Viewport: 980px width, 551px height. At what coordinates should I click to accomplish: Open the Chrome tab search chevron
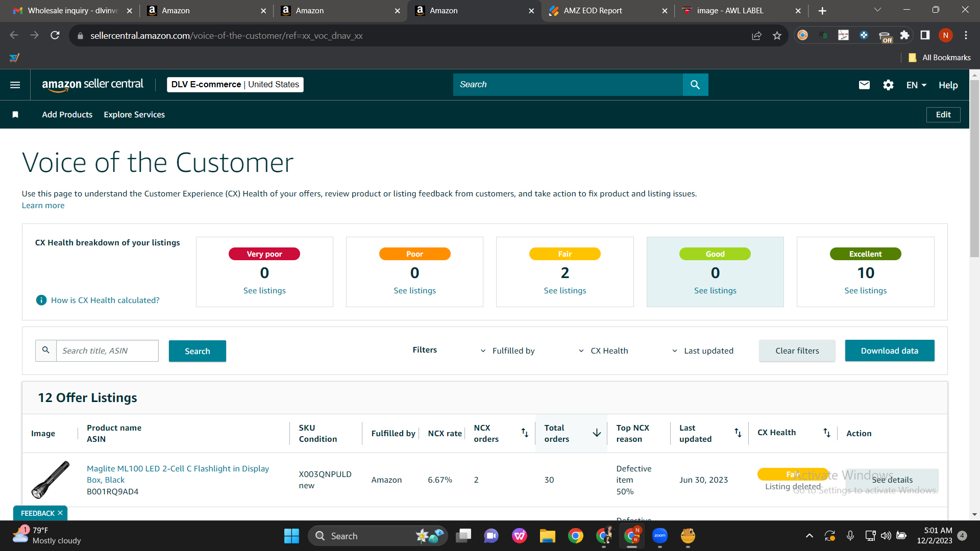(877, 10)
